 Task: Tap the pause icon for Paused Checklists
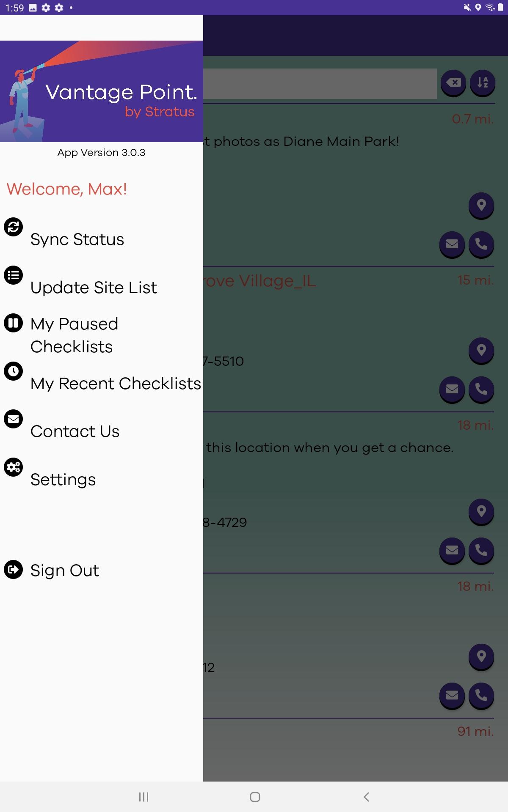[13, 323]
